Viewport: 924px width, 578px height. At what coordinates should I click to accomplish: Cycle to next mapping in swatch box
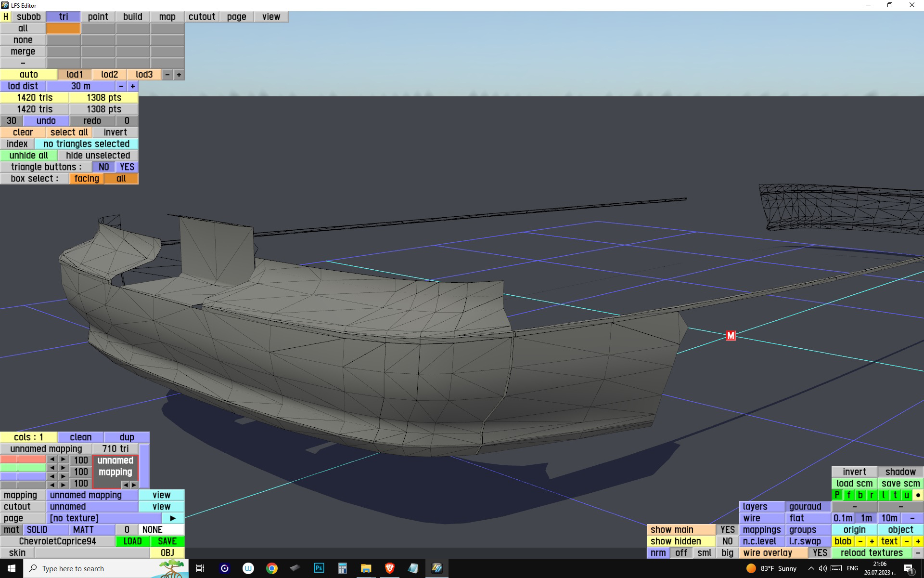pos(134,485)
